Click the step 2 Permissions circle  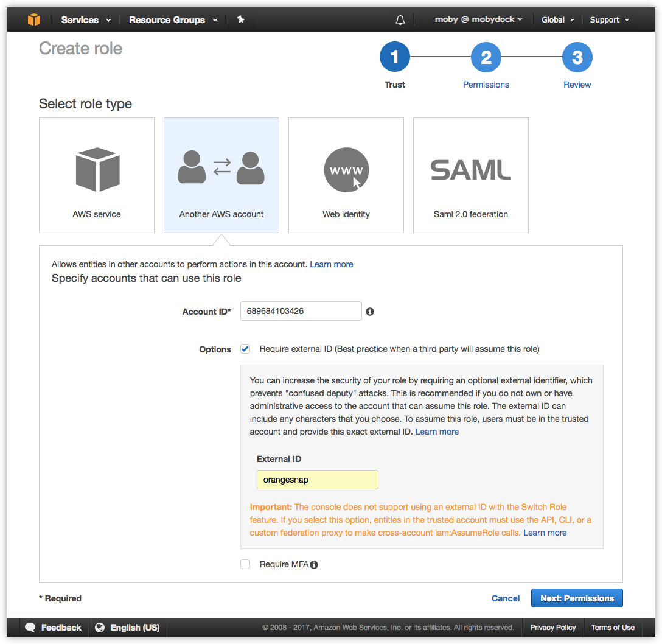click(486, 56)
